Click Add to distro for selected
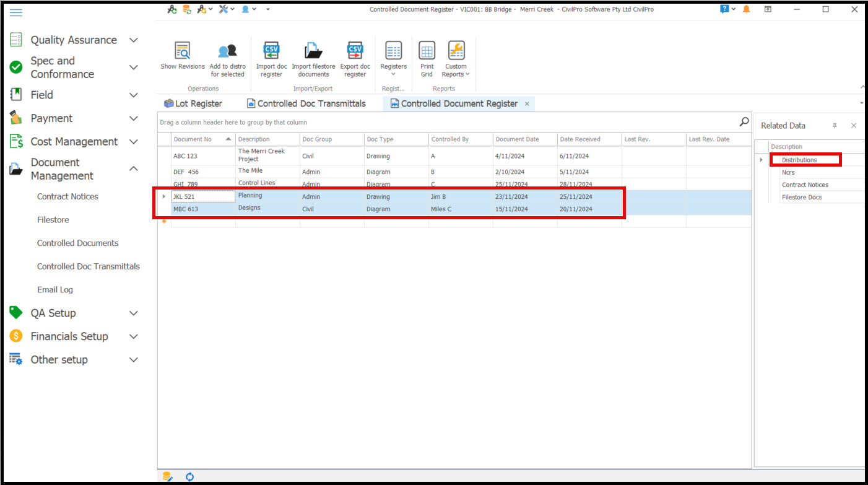Viewport: 868px width, 485px height. coord(227,51)
